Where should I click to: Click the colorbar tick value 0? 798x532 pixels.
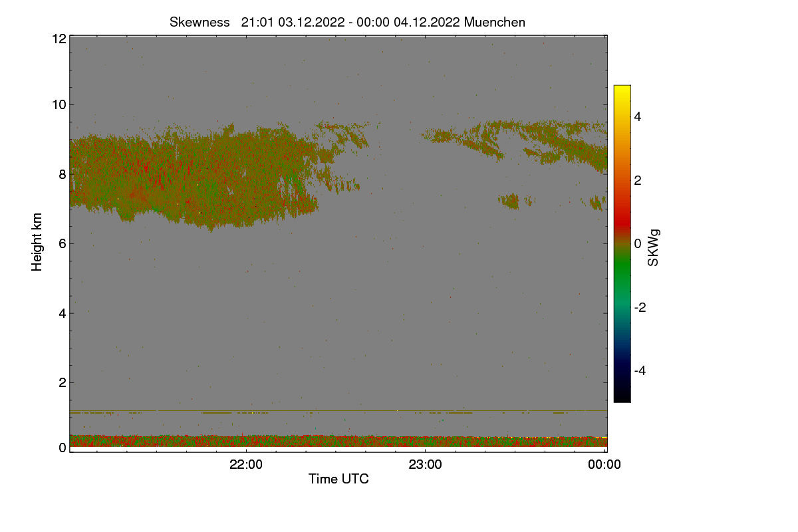pyautogui.click(x=638, y=243)
